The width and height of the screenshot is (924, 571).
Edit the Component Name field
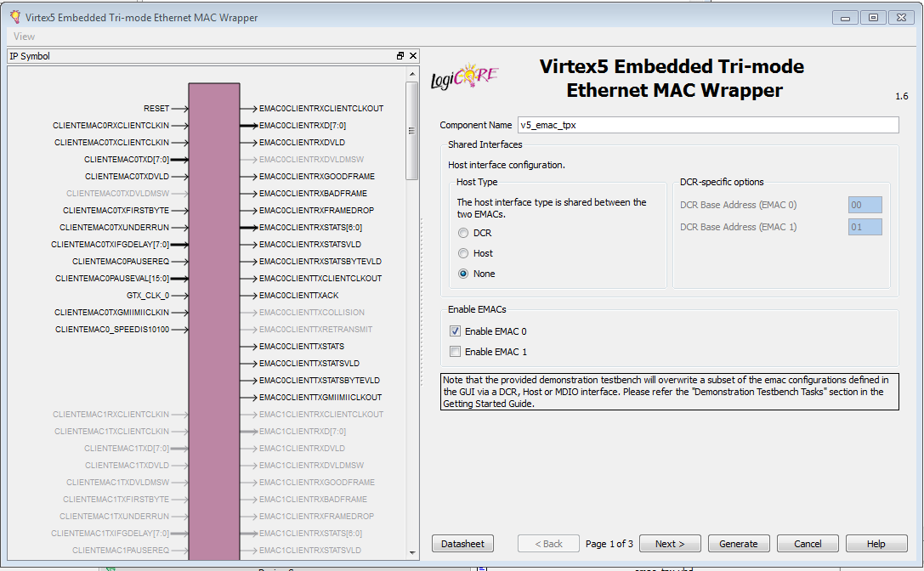[x=708, y=125]
